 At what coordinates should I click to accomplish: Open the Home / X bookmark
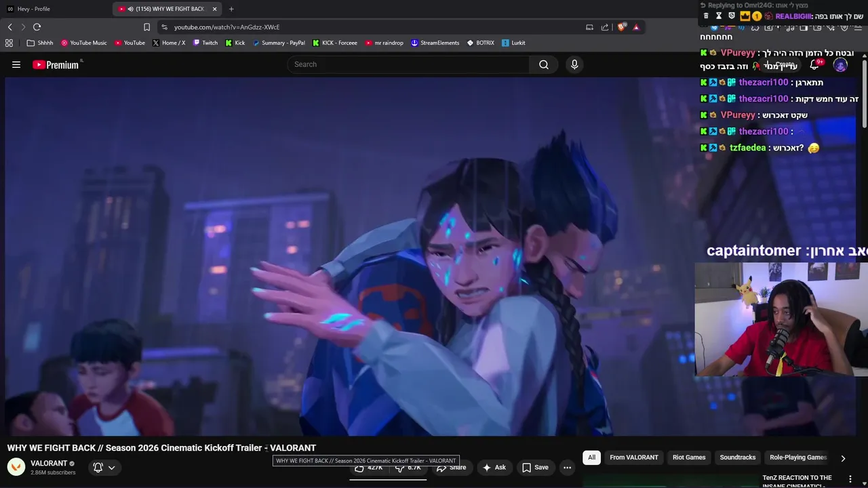[169, 43]
